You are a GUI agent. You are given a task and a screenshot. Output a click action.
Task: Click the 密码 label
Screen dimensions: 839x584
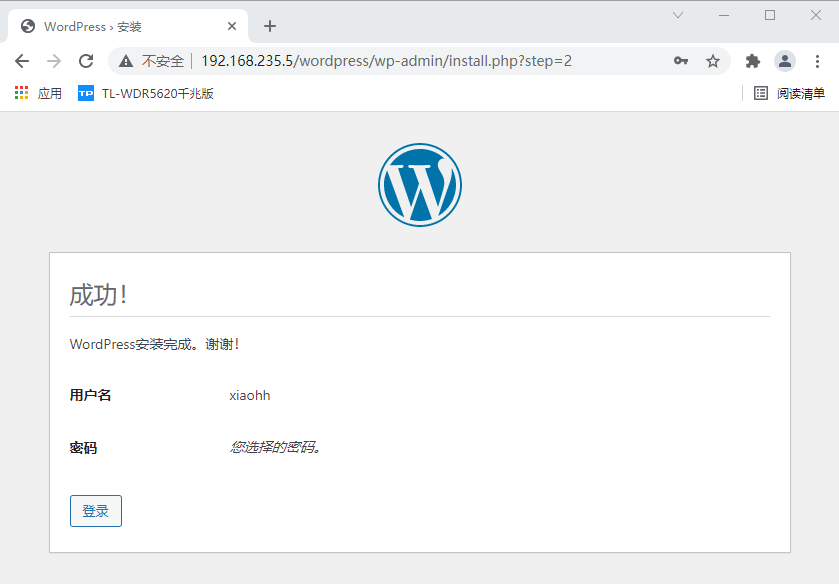pos(83,448)
